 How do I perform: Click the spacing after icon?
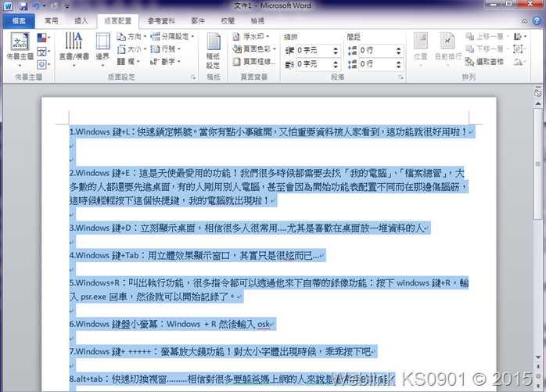click(352, 64)
